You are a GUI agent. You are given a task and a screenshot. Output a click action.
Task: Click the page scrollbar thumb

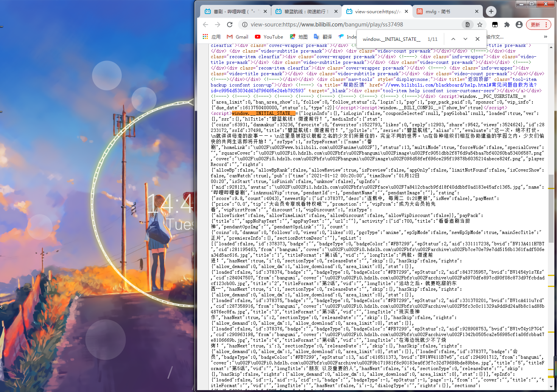[x=551, y=208]
